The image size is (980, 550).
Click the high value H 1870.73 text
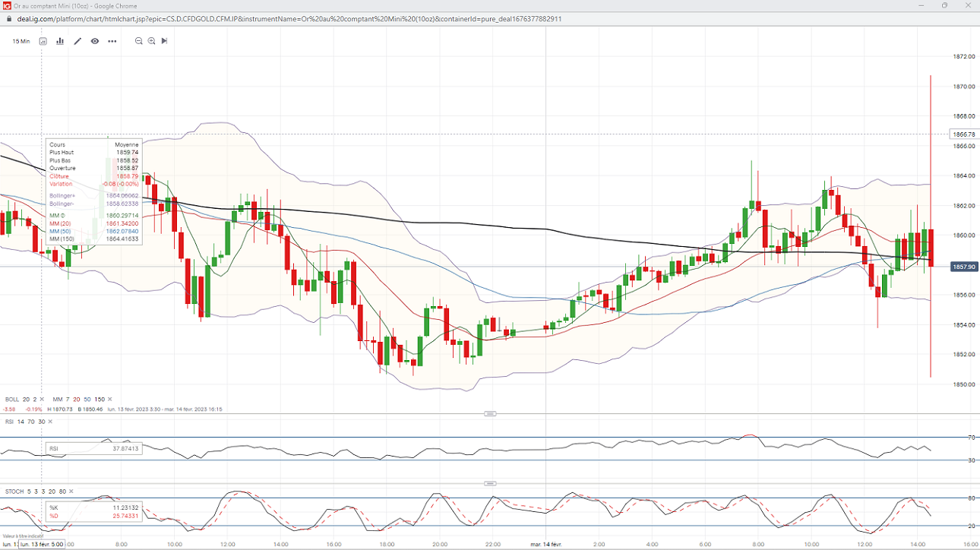click(x=58, y=409)
